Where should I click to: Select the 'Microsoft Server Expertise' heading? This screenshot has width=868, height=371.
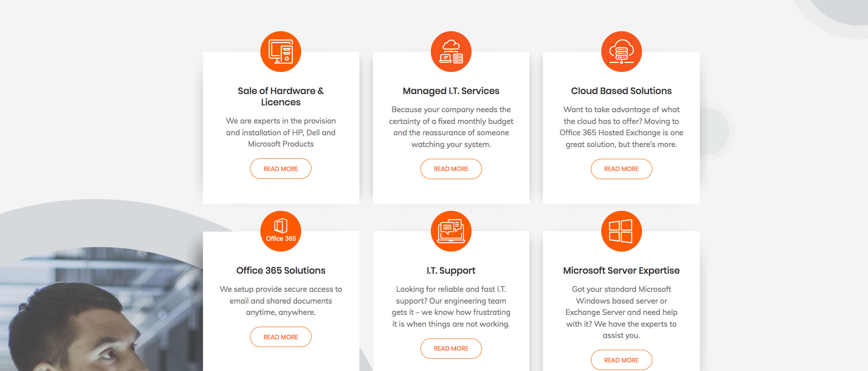click(622, 271)
